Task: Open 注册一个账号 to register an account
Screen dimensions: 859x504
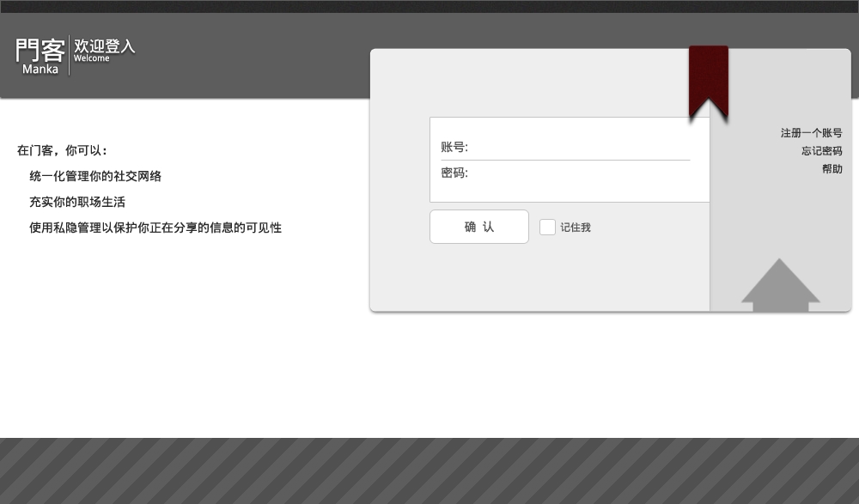Action: pos(810,131)
